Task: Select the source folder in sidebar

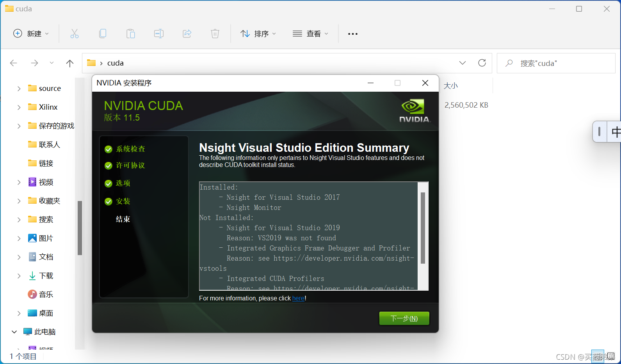Action: 44,89
